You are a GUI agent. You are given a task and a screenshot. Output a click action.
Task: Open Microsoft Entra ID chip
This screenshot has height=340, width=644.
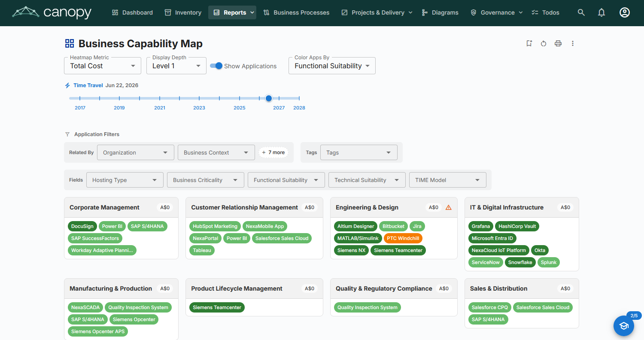492,238
